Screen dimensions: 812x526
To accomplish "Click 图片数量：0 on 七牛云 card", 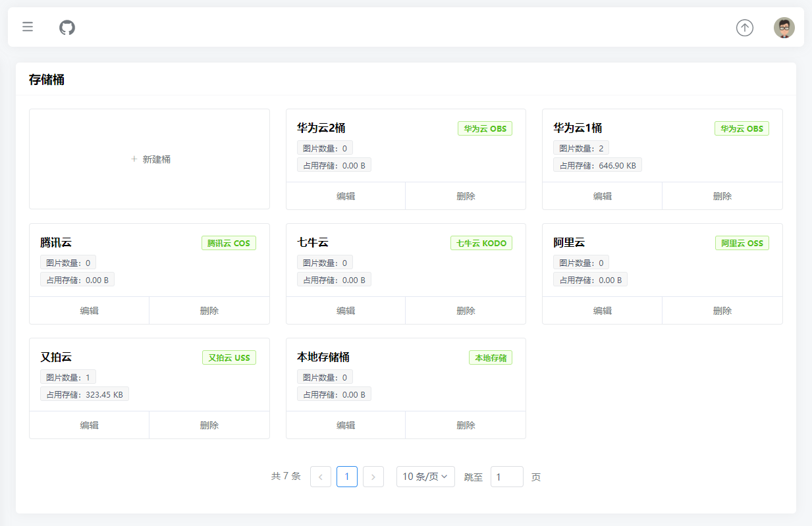I will pyautogui.click(x=325, y=263).
